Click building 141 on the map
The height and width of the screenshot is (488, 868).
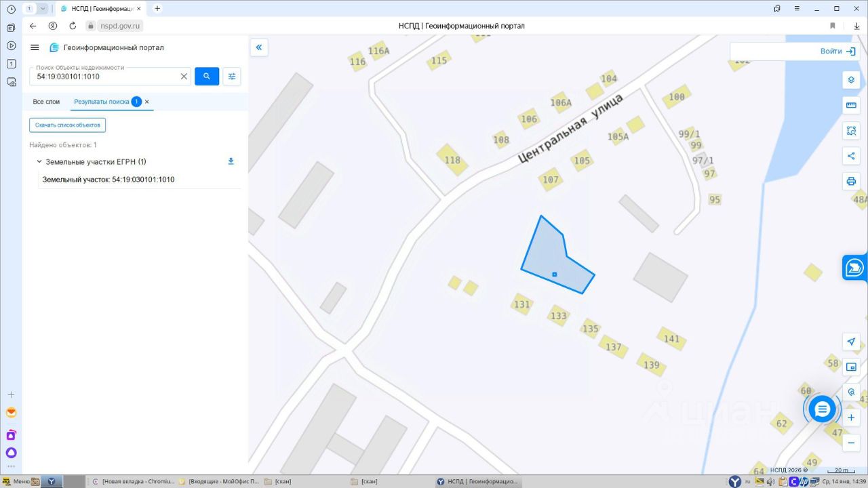[671, 338]
